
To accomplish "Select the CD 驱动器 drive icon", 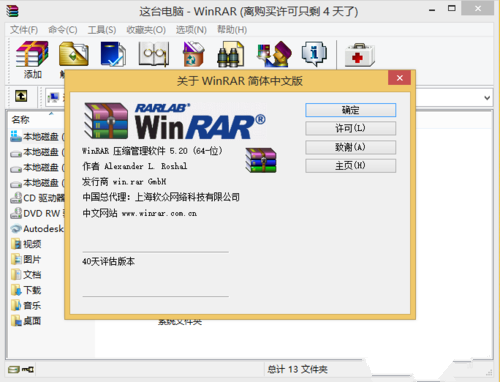I will coord(16,198).
